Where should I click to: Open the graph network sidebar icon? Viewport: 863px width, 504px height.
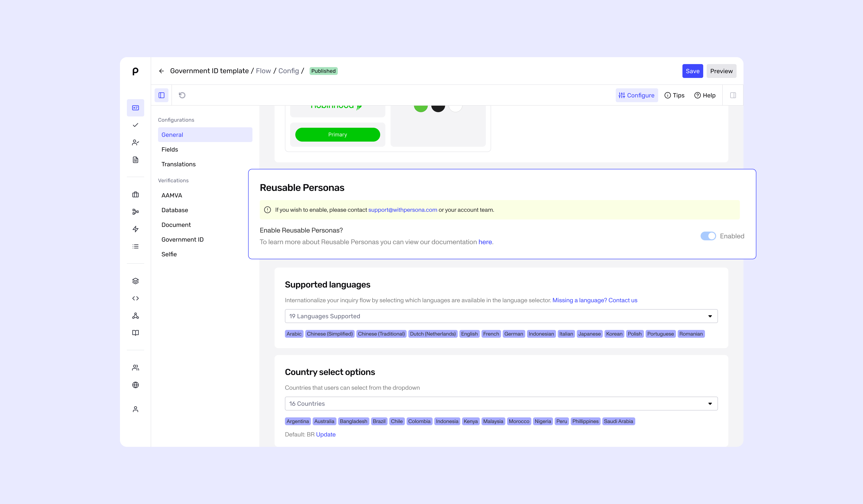[135, 316]
